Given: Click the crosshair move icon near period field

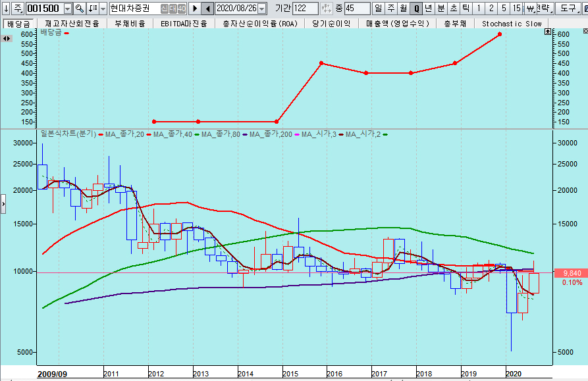Looking at the screenshot, I should (325, 9).
